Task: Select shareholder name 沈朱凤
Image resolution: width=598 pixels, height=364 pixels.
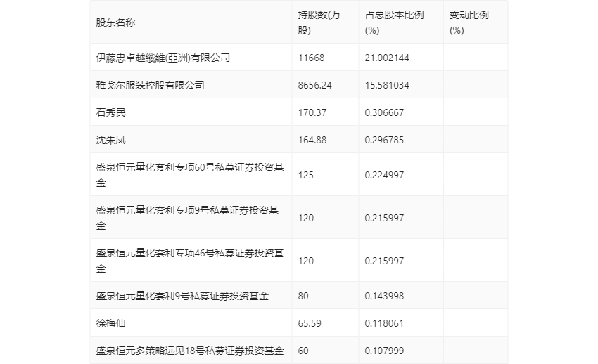Action: point(110,140)
